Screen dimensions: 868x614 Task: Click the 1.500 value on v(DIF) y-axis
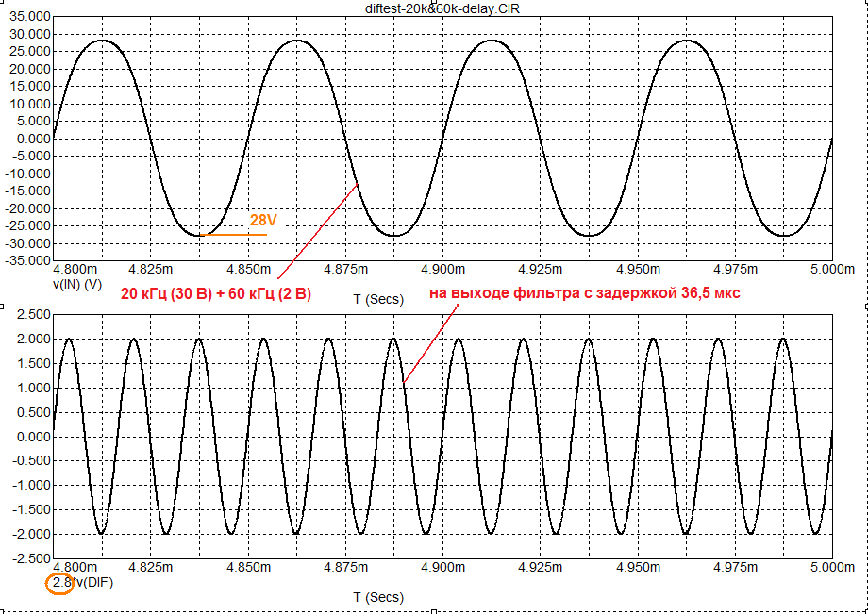pyautogui.click(x=32, y=363)
